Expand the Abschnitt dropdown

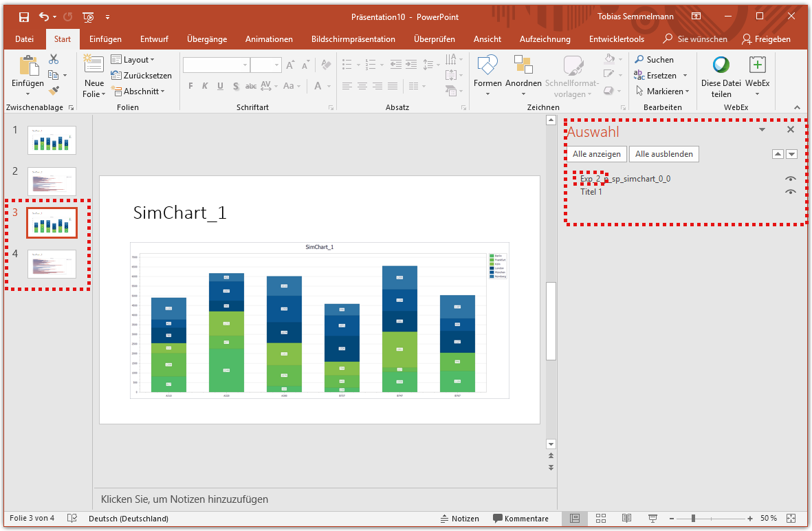click(x=138, y=91)
